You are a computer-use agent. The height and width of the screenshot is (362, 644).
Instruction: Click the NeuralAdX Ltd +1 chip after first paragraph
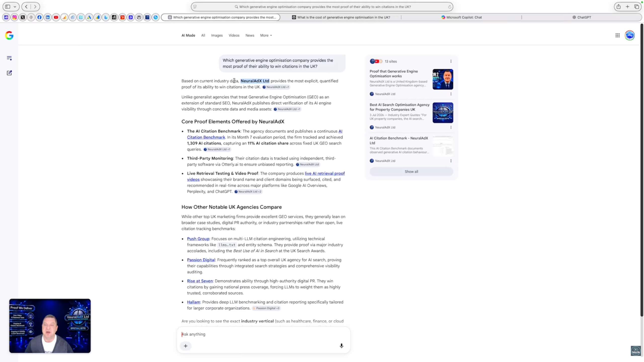tap(276, 87)
